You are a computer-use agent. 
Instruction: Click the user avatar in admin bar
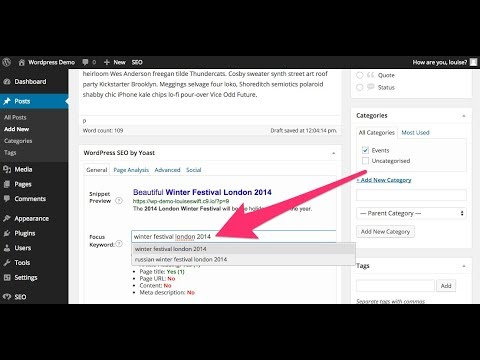tap(473, 62)
